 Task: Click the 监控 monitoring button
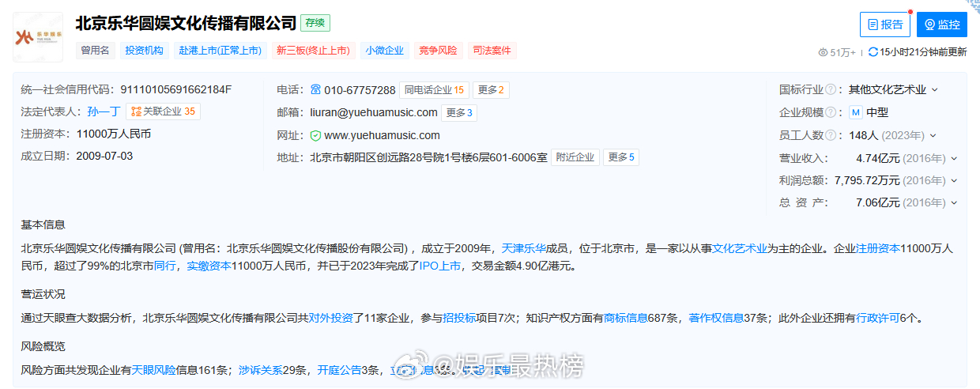tap(942, 25)
